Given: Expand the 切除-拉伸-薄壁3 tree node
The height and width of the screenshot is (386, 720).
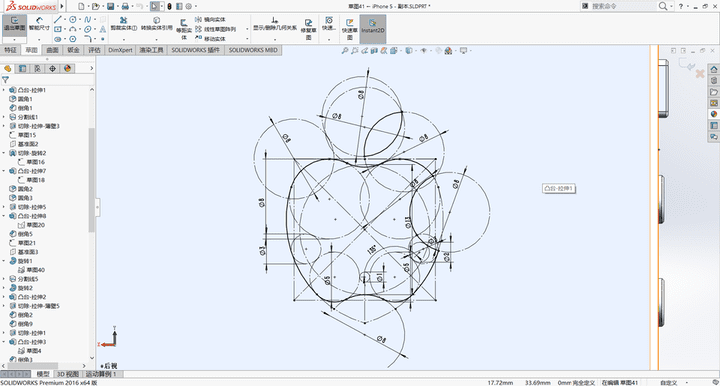Looking at the screenshot, I should (4, 126).
